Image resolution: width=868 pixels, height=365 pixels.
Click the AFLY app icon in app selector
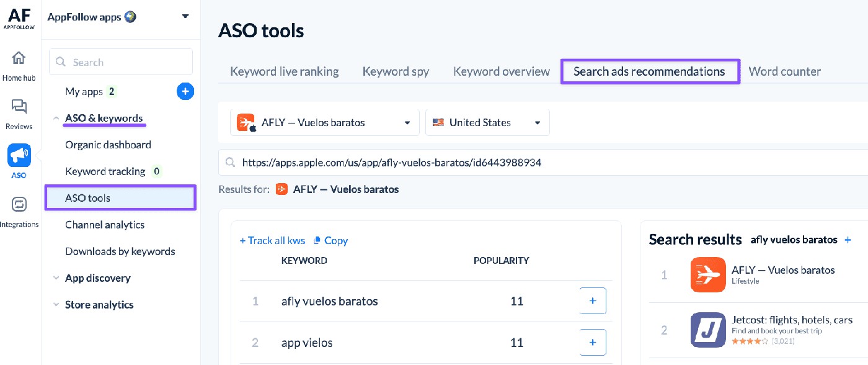[246, 123]
